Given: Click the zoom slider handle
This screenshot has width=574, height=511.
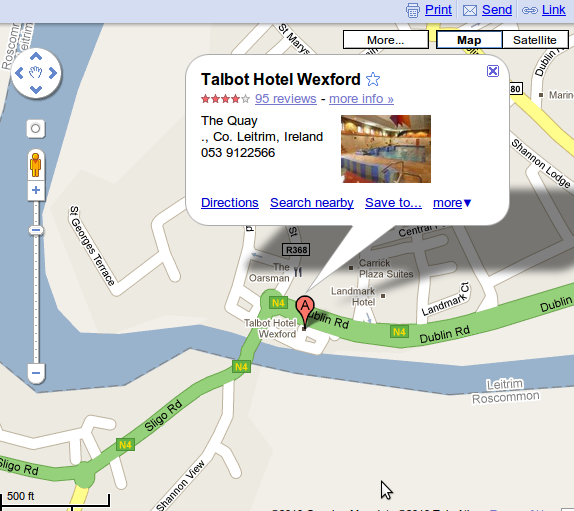Looking at the screenshot, I should click(x=36, y=230).
